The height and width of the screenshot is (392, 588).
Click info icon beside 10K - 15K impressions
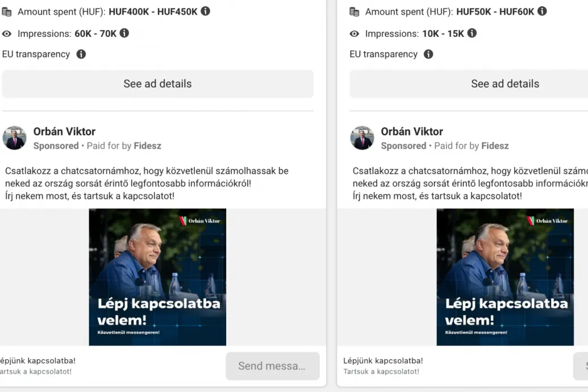(x=472, y=34)
